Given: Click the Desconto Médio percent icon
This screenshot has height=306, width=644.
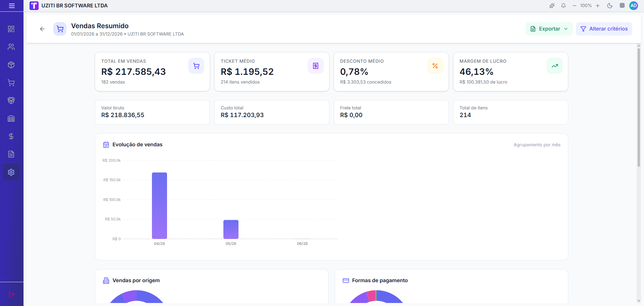Looking at the screenshot, I should pyautogui.click(x=435, y=66).
